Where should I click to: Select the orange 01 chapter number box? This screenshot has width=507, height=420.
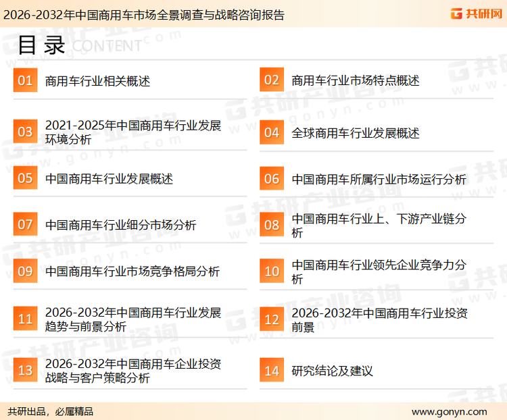[x=25, y=80]
